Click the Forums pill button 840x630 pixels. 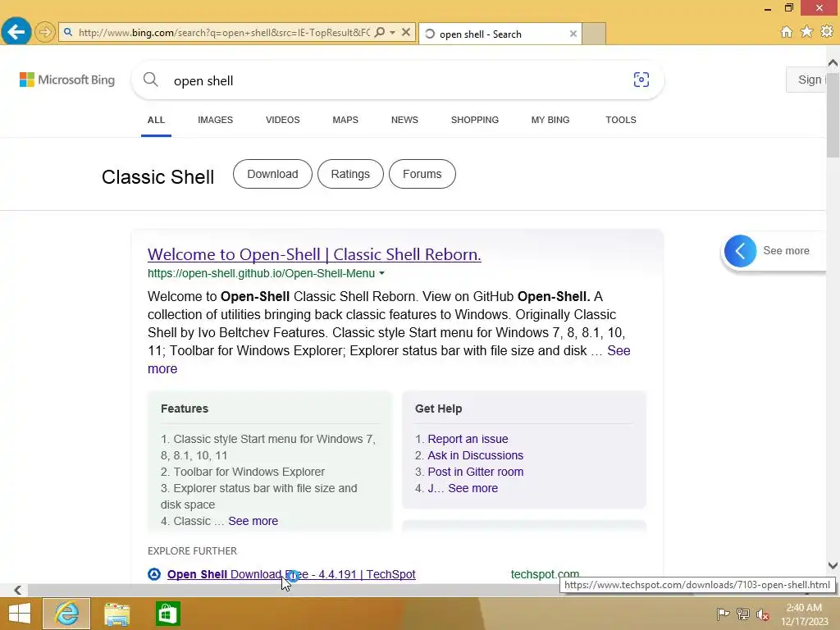tap(422, 174)
